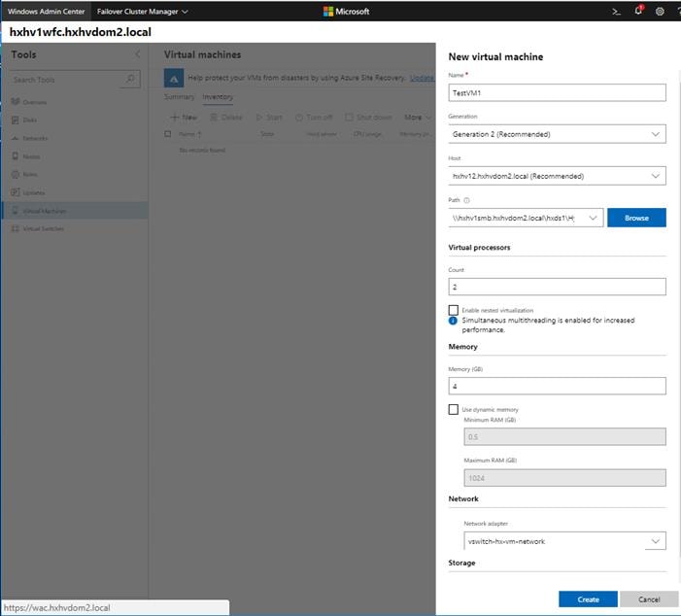
Task: Follow the Update link in Azure banner
Action: [422, 78]
